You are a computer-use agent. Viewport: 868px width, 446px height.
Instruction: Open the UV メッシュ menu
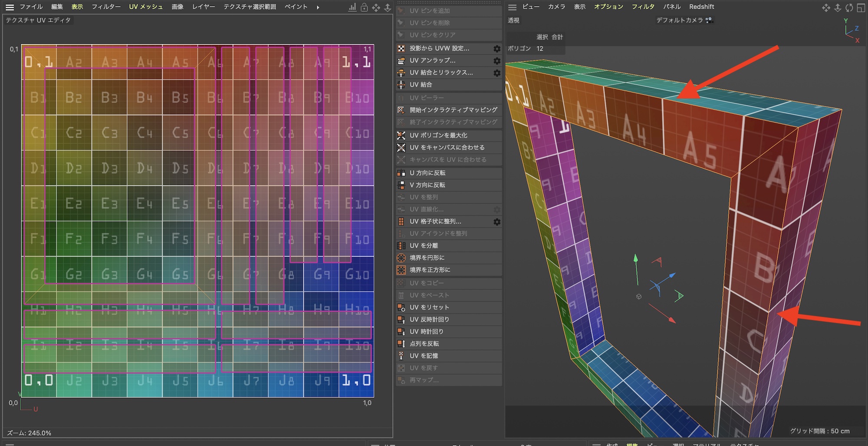coord(146,7)
